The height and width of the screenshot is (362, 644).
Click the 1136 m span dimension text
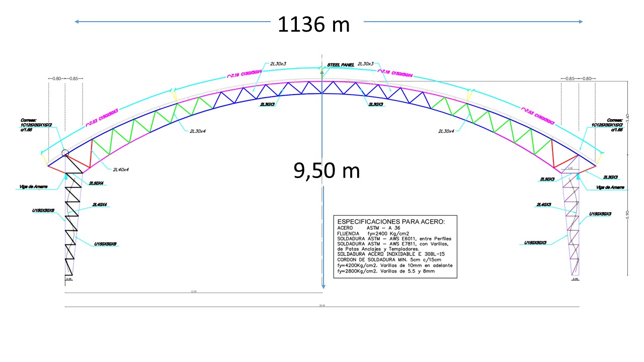(x=313, y=24)
